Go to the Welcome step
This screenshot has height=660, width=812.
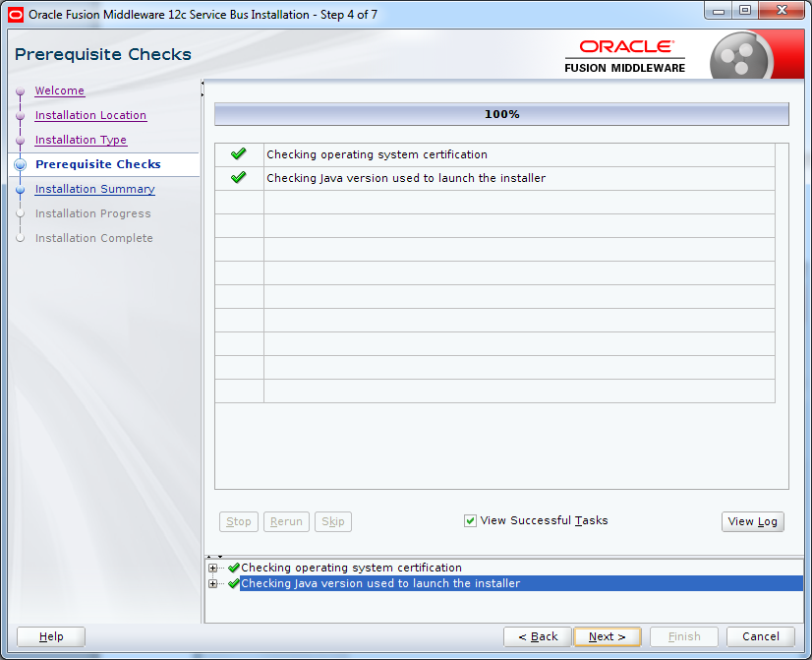coord(60,90)
